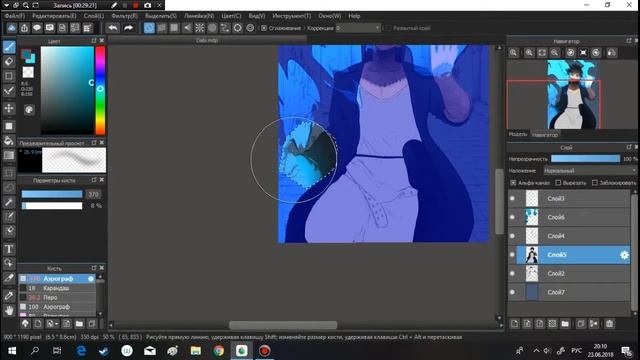Open Chrome from the taskbar
The image size is (640, 360).
(218, 351)
